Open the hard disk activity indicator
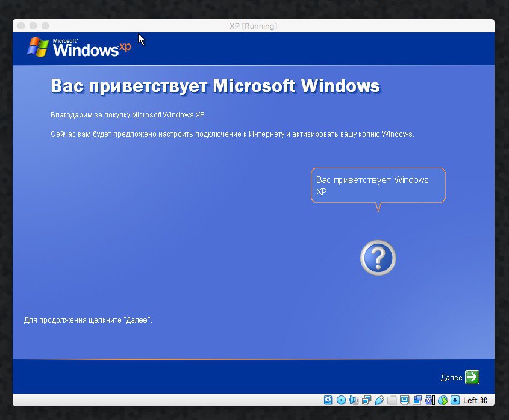The height and width of the screenshot is (420, 509). tap(328, 400)
